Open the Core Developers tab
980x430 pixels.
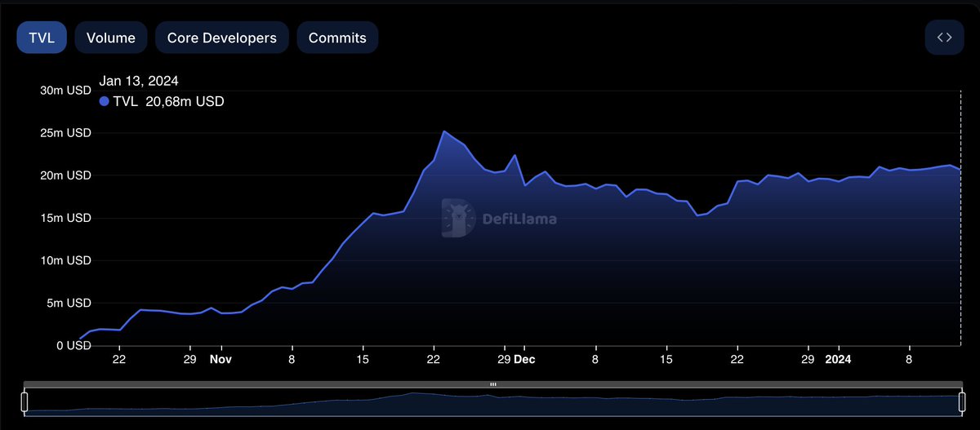pos(222,38)
